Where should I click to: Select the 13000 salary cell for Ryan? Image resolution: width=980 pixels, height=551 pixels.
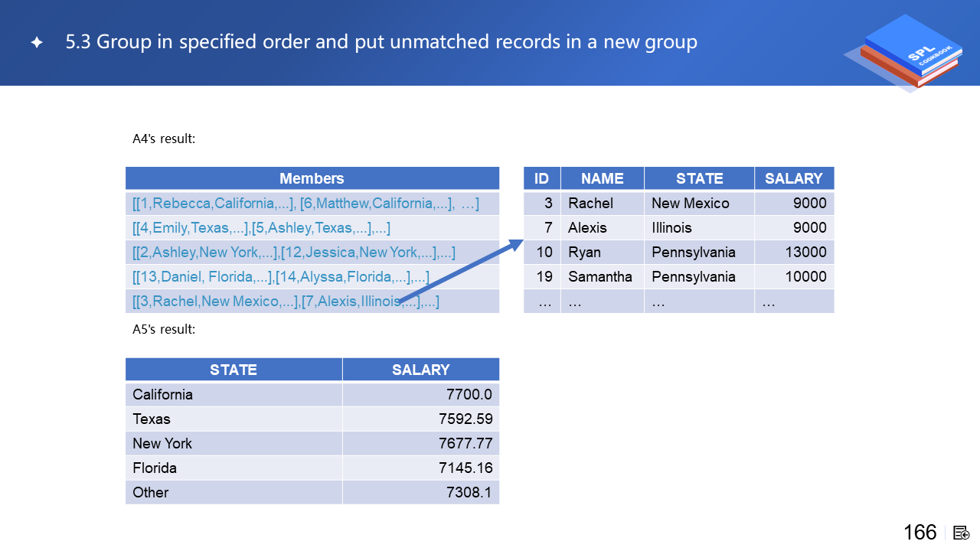pyautogui.click(x=805, y=253)
